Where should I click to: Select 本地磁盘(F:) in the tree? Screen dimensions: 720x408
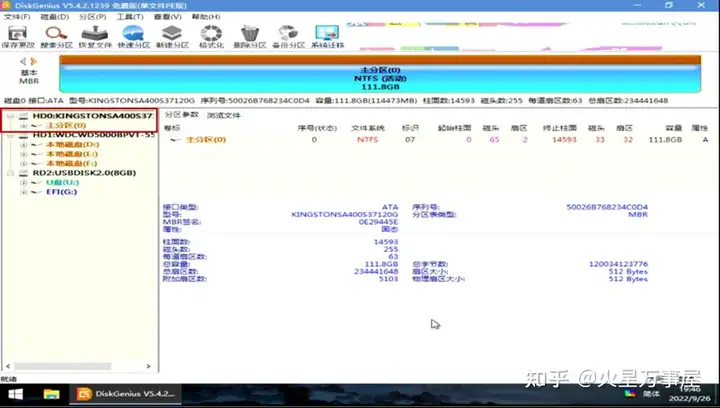coord(72,163)
